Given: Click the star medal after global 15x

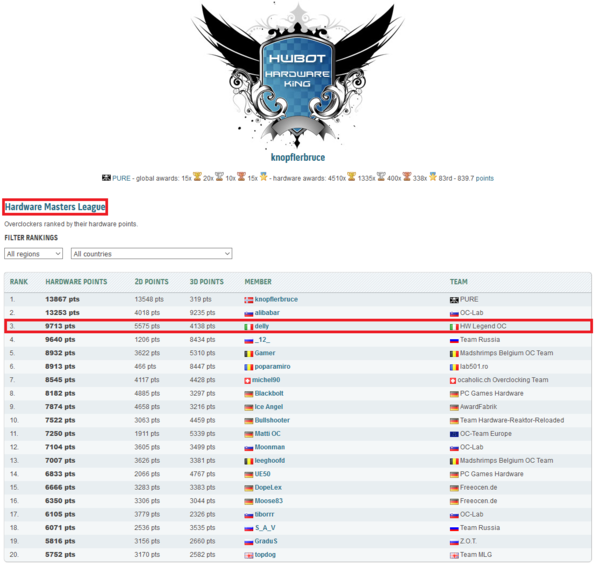Looking at the screenshot, I should pyautogui.click(x=263, y=177).
